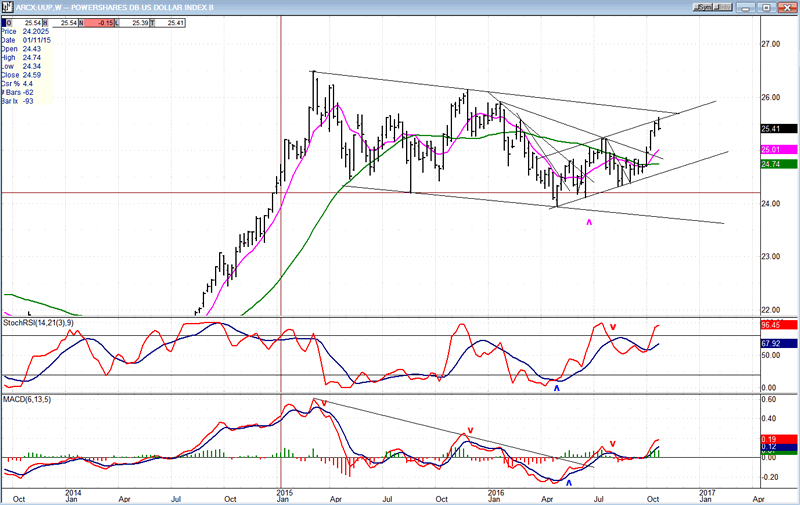Click the magenta 25.01 moving average tag
800x505 pixels.
(x=777, y=150)
